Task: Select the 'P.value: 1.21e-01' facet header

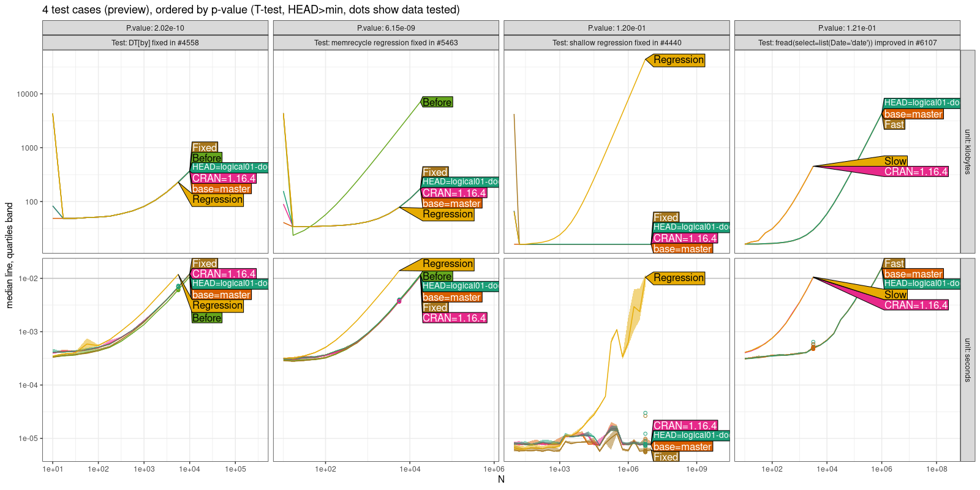Action: tap(847, 28)
